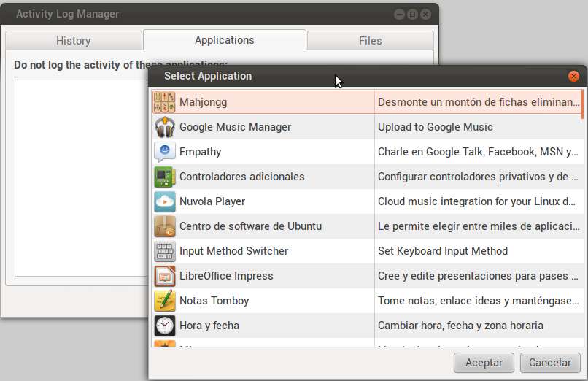Pick Nuvola Player from the list
The image size is (588, 381).
(x=212, y=201)
